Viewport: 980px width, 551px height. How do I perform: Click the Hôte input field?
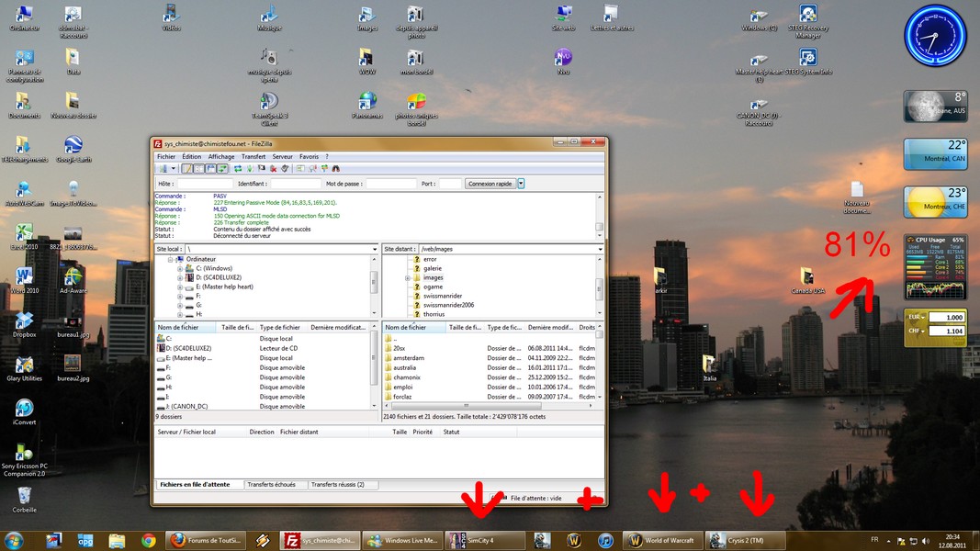click(x=205, y=184)
